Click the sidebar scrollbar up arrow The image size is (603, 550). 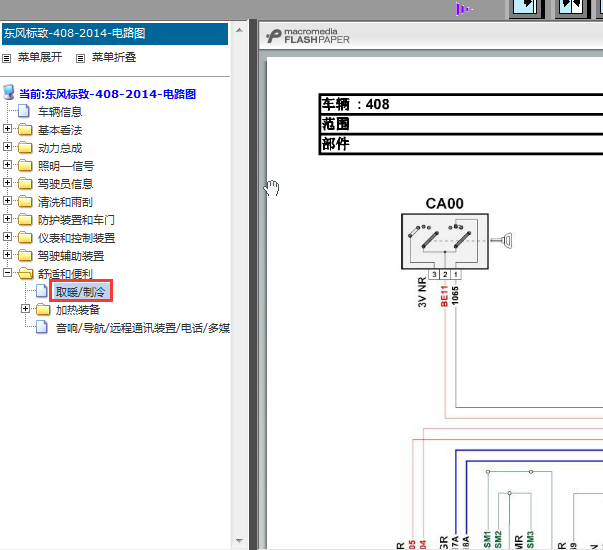point(239,30)
